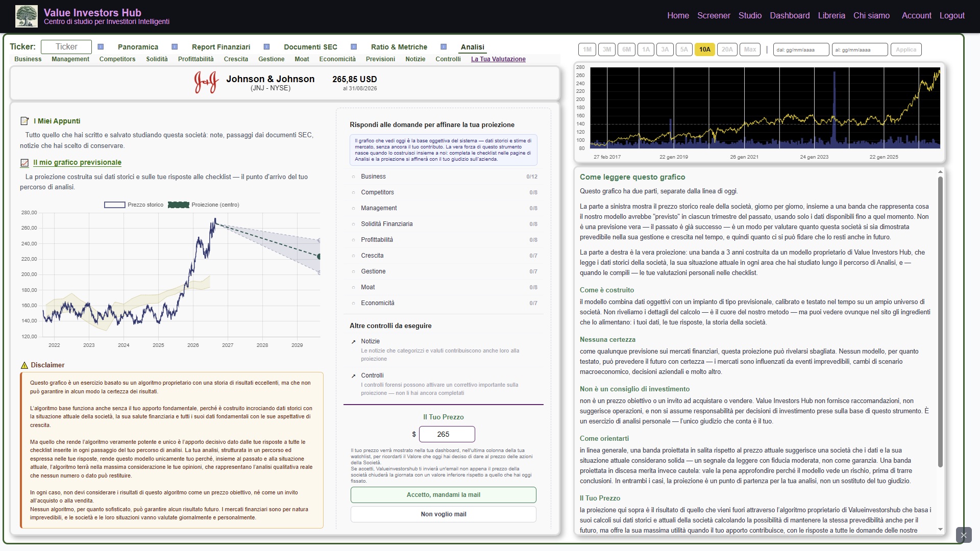Click the Applica date range button
Viewport: 980px width, 551px height.
coord(906,49)
